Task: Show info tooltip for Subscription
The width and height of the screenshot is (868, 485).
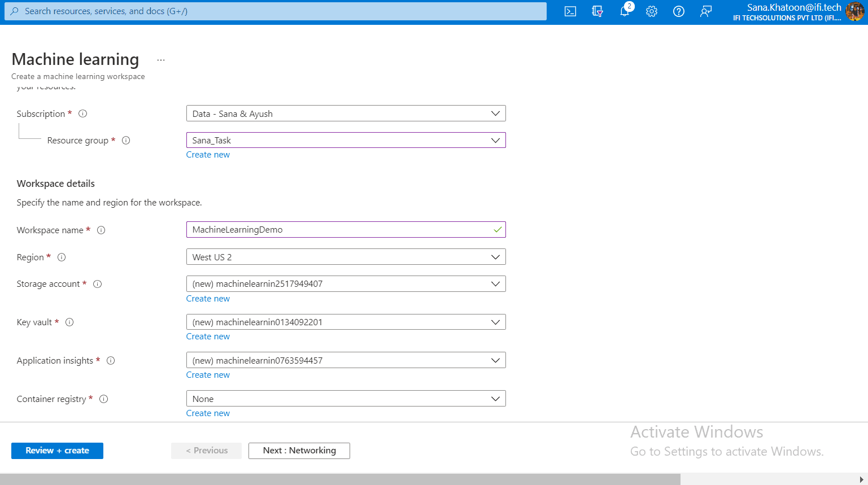Action: click(x=83, y=113)
